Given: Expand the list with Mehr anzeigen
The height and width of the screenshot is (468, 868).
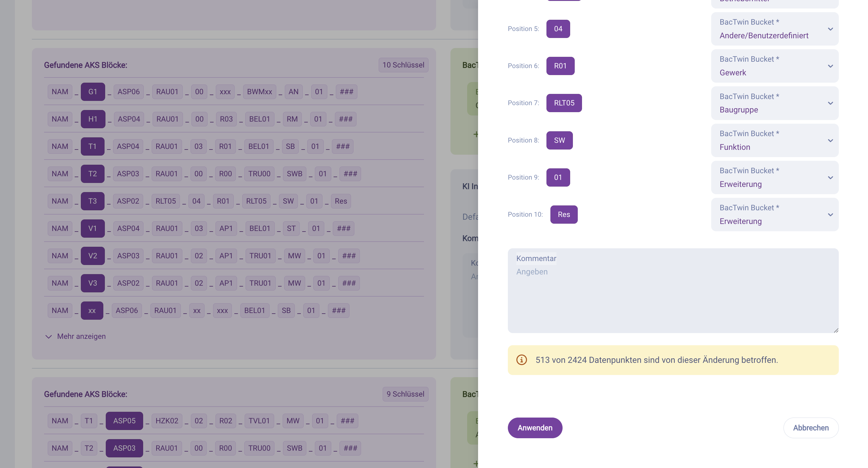Looking at the screenshot, I should pyautogui.click(x=81, y=336).
